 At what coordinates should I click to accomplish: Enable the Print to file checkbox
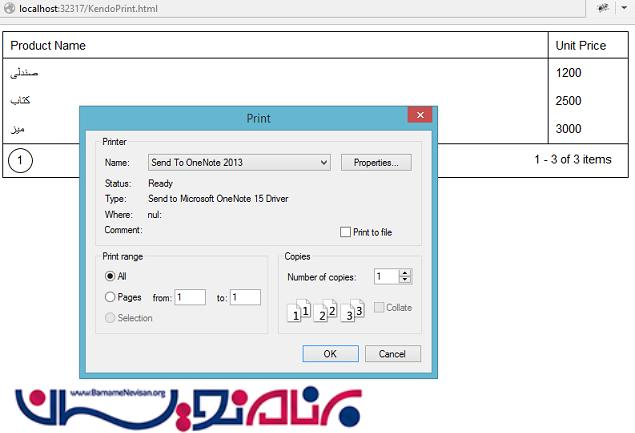coord(345,232)
